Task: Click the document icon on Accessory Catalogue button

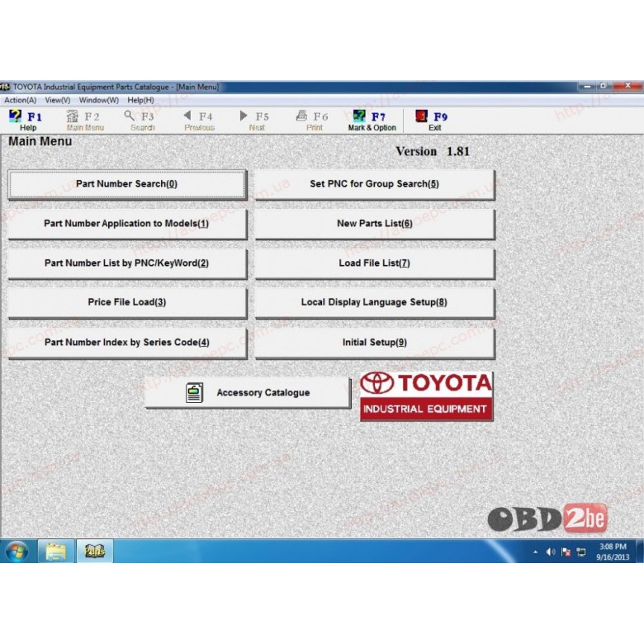Action: point(194,393)
